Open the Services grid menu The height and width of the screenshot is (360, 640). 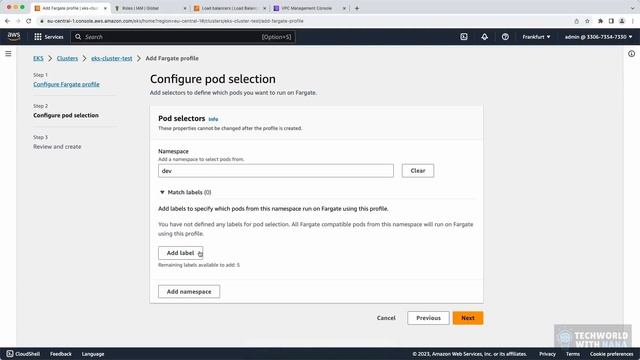49,37
